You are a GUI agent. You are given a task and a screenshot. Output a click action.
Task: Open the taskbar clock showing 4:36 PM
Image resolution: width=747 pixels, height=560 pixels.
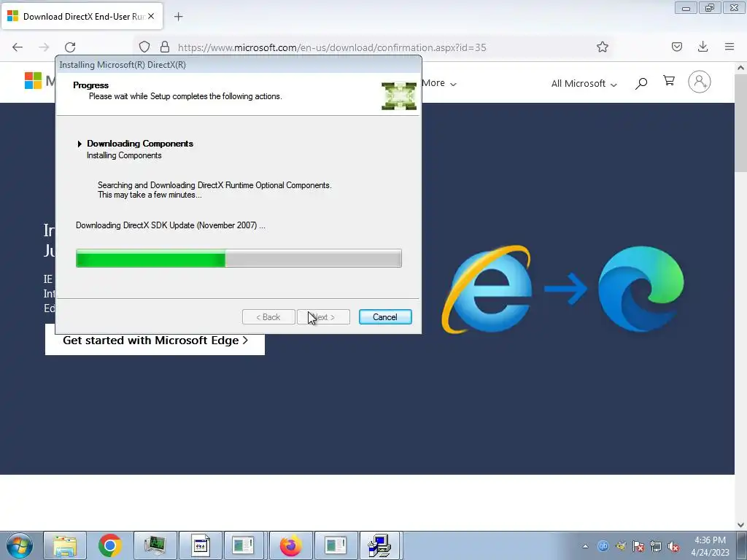pos(710,546)
